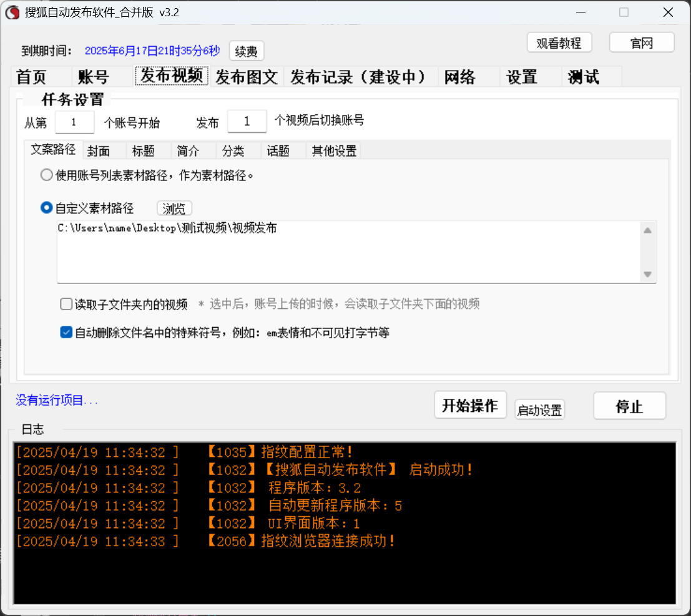Viewport: 691px width, 616px height.
Task: Click the expiry date 2025年6月17日 text
Action: tap(152, 51)
